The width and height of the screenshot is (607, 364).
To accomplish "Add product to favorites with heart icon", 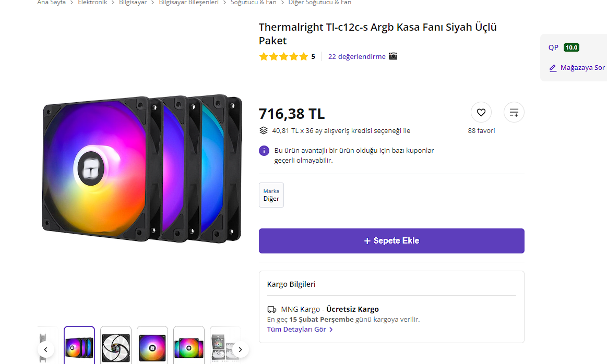I will pyautogui.click(x=481, y=112).
